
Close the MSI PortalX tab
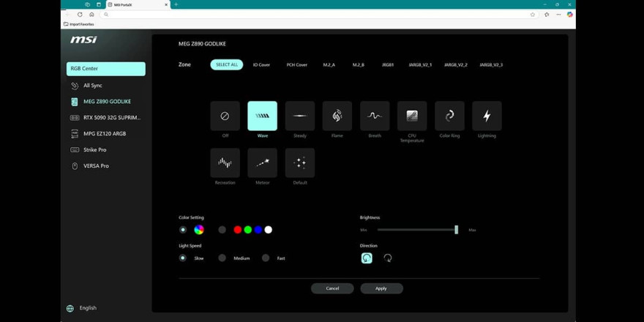(x=166, y=4)
